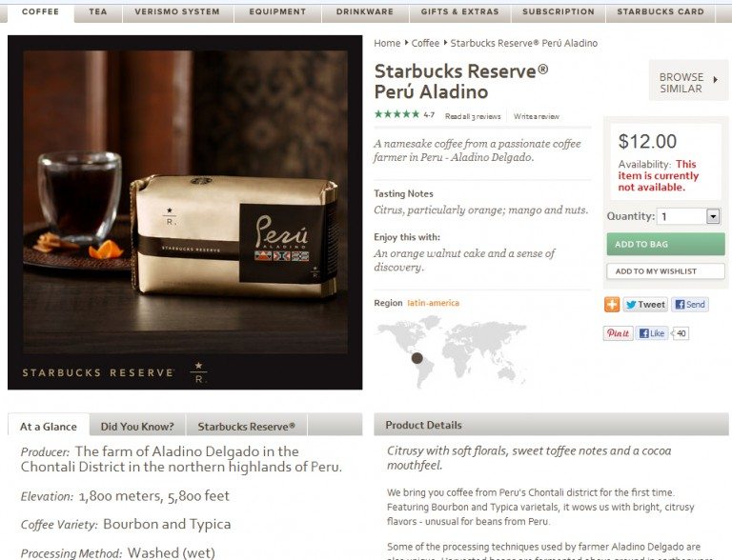Click the orange share plus icon
Viewport: 732px width, 560px height.
point(612,304)
